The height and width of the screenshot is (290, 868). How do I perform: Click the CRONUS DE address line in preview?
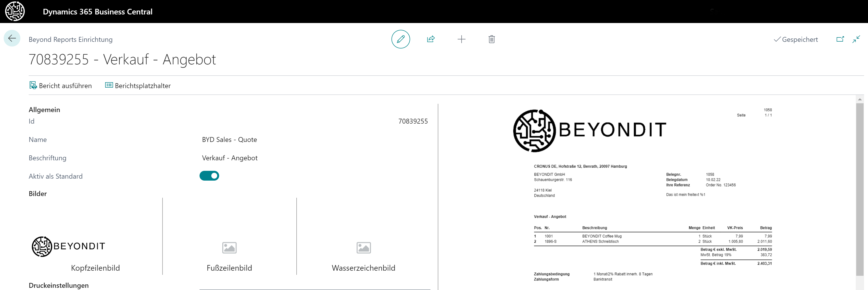(580, 166)
